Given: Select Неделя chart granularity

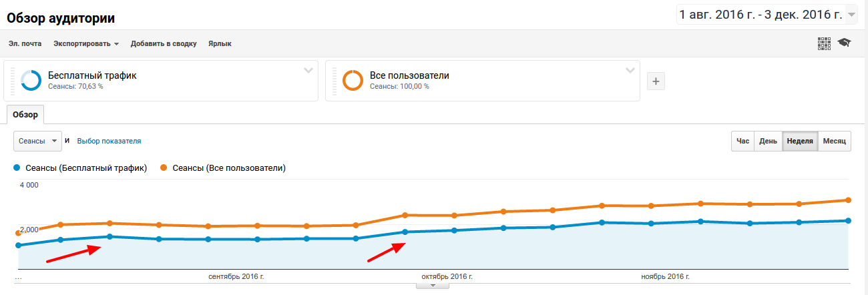Looking at the screenshot, I should (x=799, y=141).
